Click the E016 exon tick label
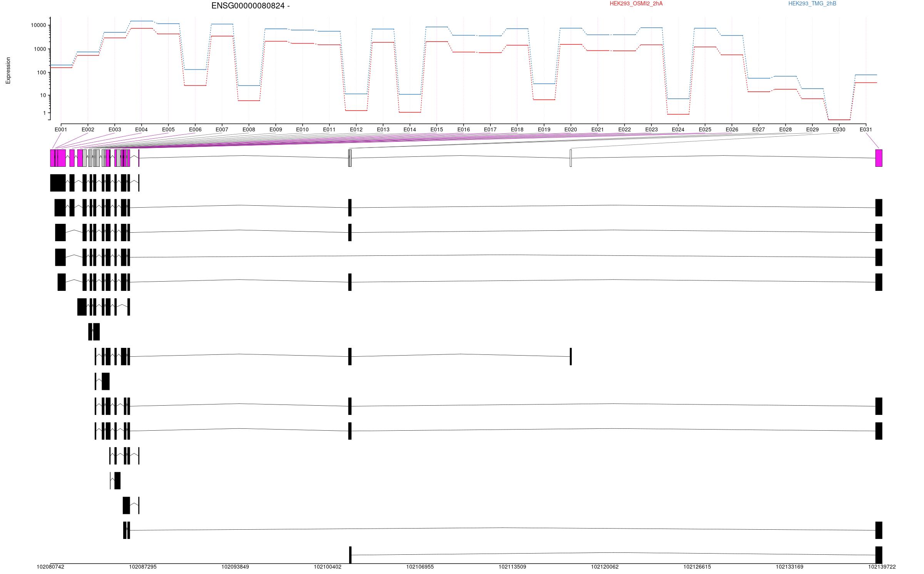Viewport: 924px width, 574px height. coord(464,130)
